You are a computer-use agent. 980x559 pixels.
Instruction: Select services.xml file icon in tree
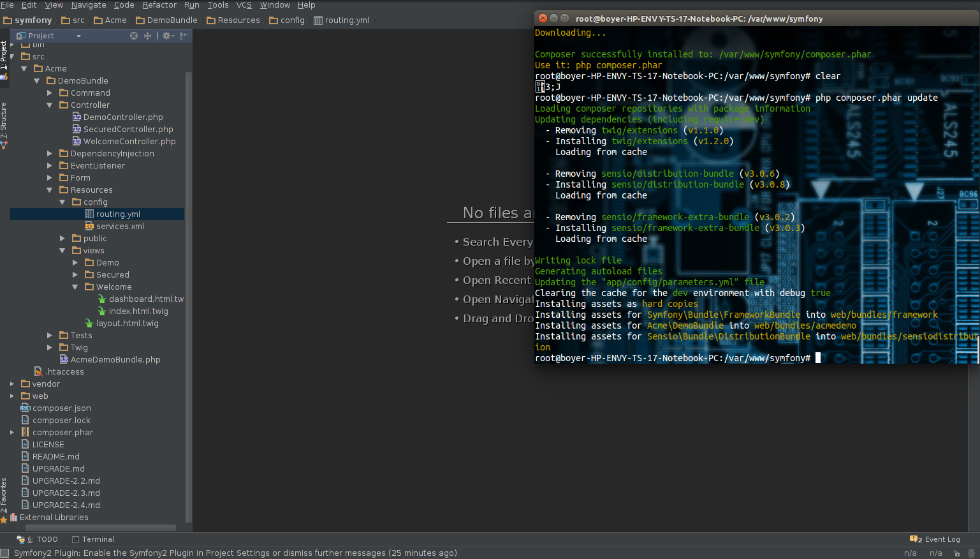[89, 227]
